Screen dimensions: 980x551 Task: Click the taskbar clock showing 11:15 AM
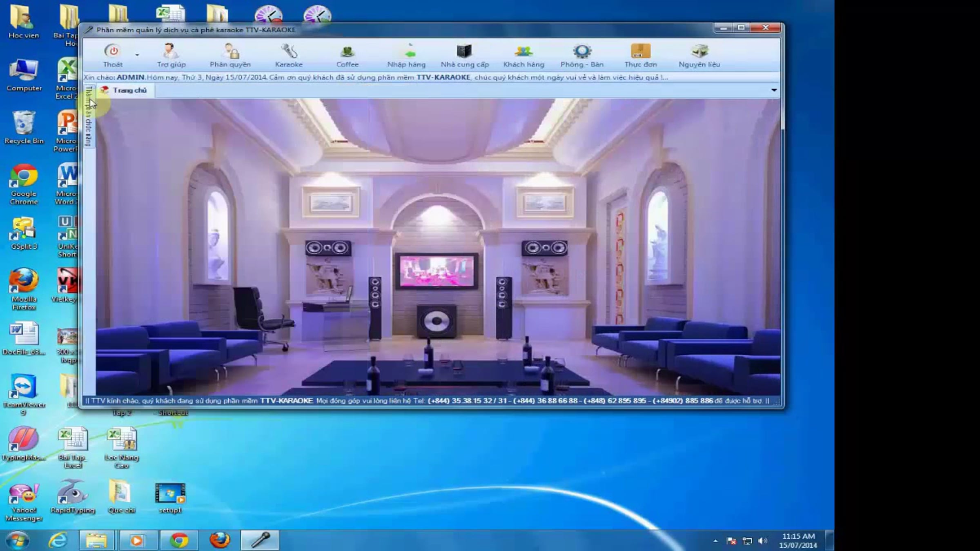pos(798,540)
